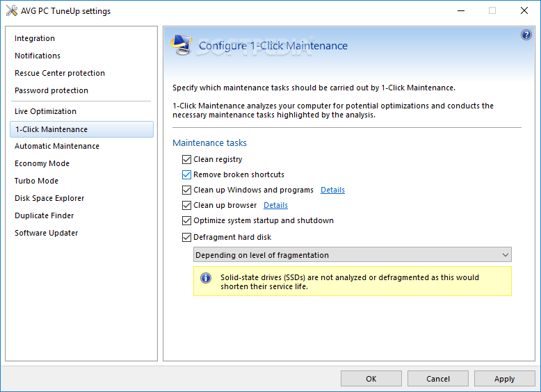The height and width of the screenshot is (392, 541).
Task: Open Details link for Windows and programs
Action: point(332,190)
